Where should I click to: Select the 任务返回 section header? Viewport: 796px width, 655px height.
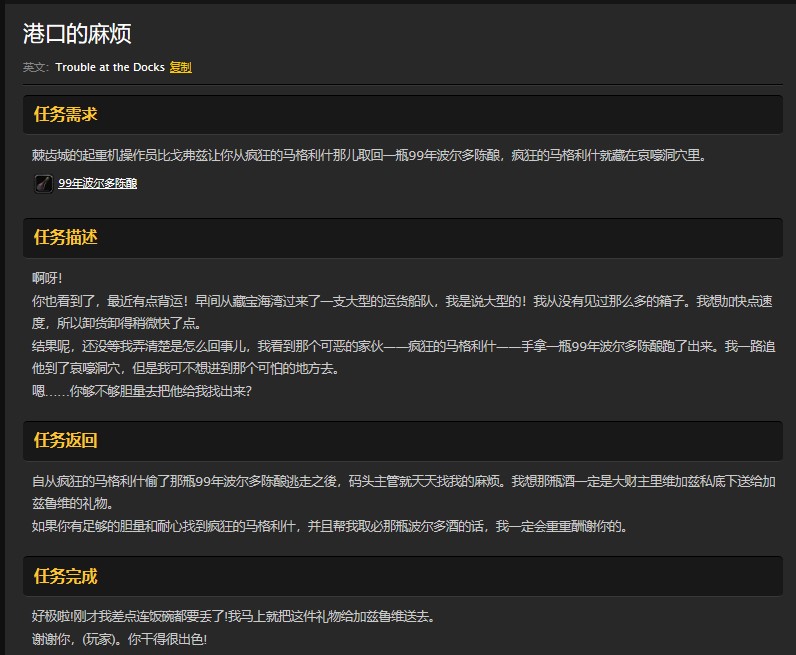click(66, 440)
